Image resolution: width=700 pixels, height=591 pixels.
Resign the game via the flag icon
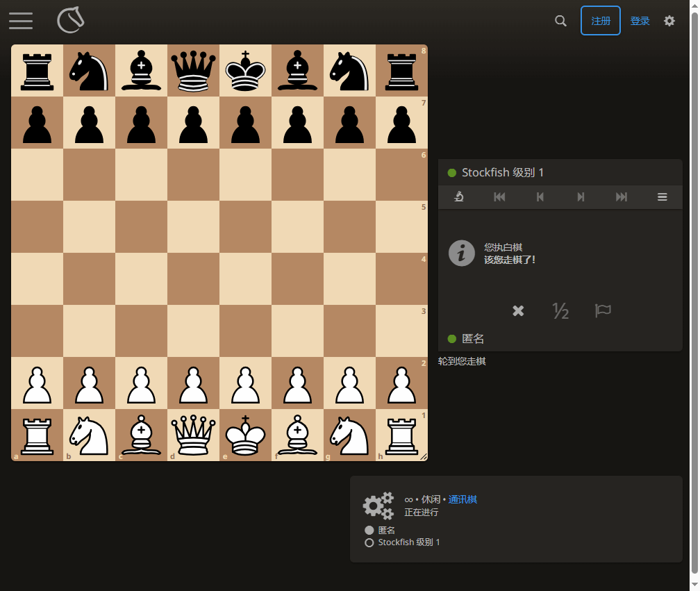(603, 311)
